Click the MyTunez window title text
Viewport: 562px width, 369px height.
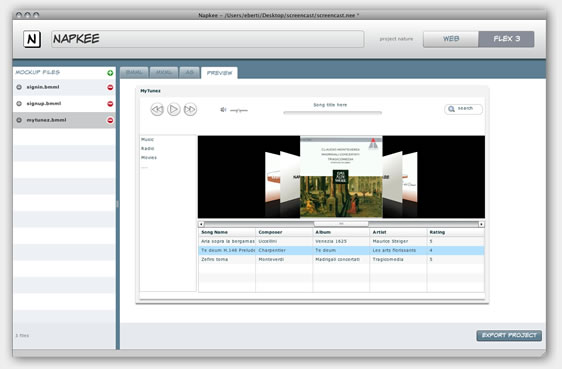[x=150, y=91]
